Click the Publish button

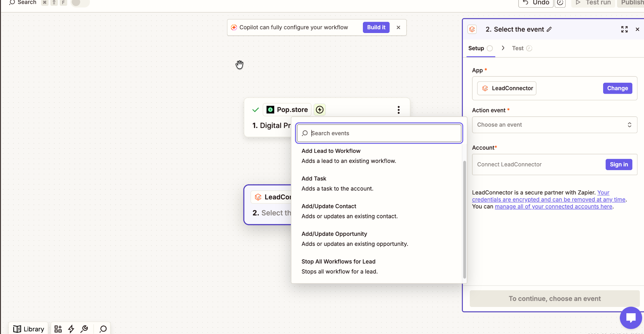tap(631, 3)
